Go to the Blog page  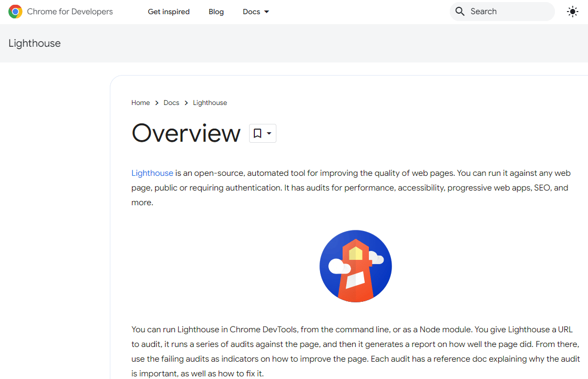[x=216, y=12]
